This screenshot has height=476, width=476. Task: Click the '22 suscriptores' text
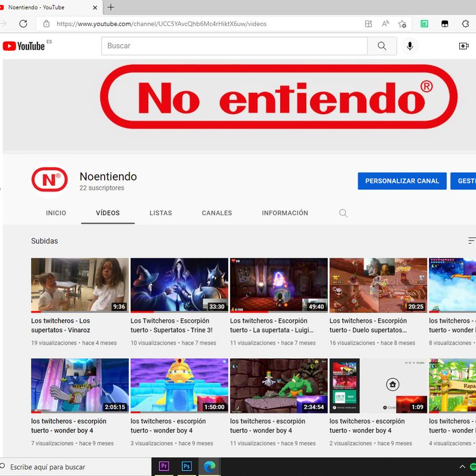102,188
